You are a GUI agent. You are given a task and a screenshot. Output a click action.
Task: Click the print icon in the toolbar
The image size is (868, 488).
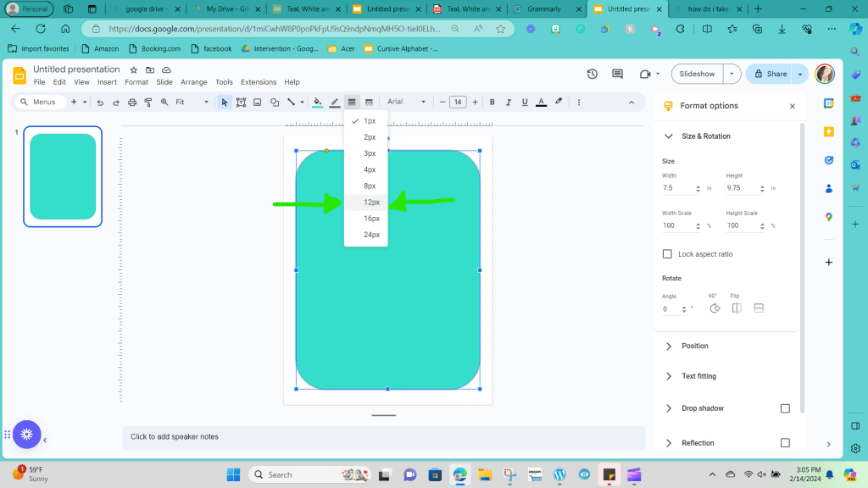(132, 103)
